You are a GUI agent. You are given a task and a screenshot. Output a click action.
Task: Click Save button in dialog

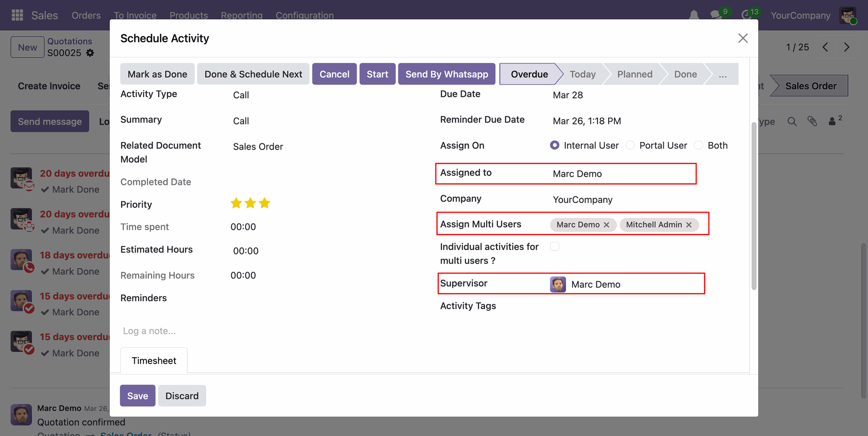137,396
